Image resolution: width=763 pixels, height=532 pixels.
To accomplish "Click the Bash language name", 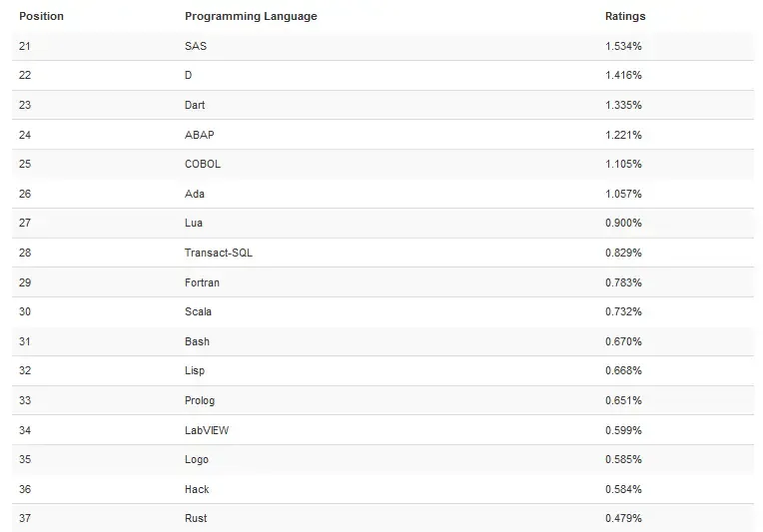I will click(x=197, y=341).
